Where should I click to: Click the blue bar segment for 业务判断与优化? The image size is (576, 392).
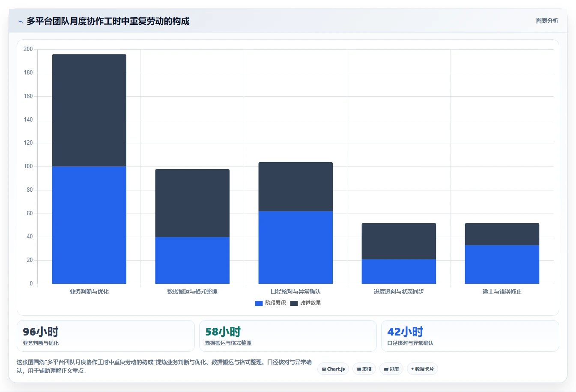coord(89,225)
